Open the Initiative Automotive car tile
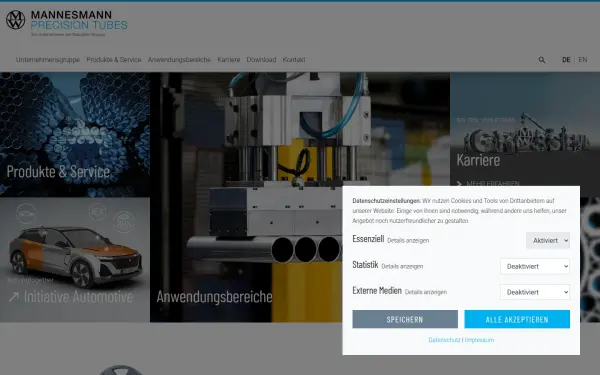The width and height of the screenshot is (600, 375). pyautogui.click(x=75, y=260)
